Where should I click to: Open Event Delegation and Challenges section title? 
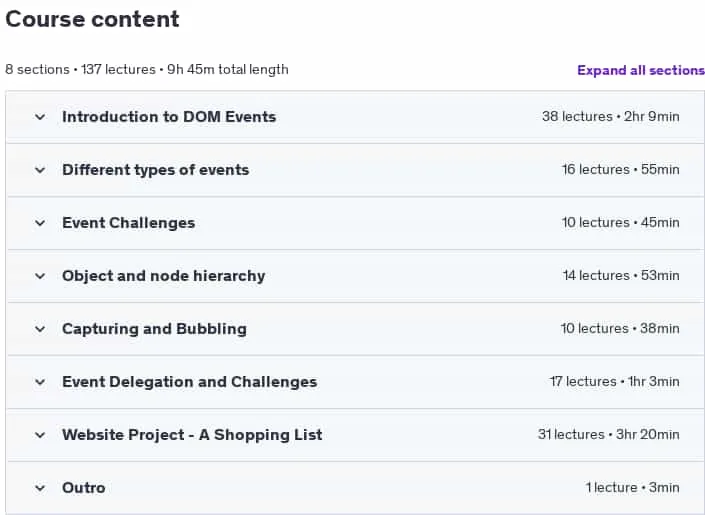point(190,382)
